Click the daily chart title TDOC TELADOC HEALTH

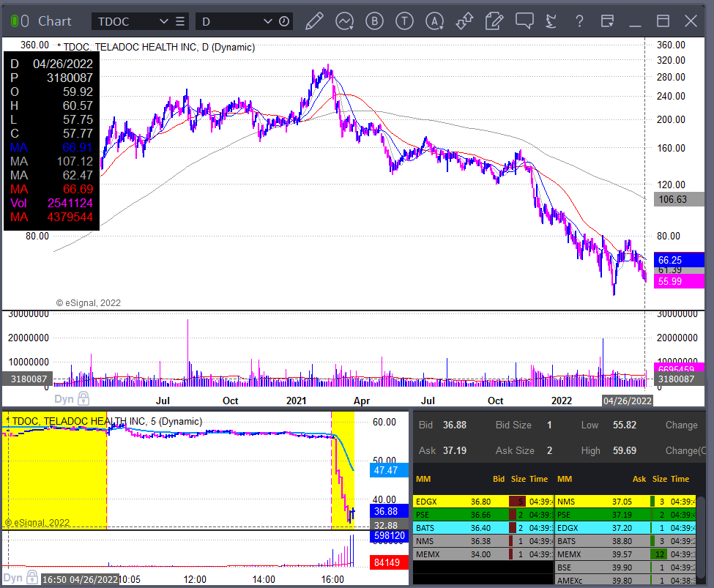tap(158, 47)
